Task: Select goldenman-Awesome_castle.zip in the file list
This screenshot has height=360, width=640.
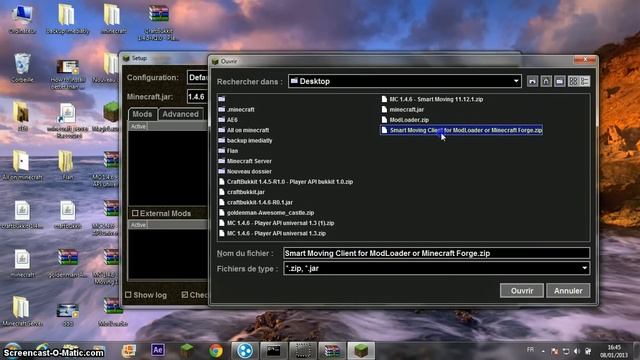Action: (266, 213)
